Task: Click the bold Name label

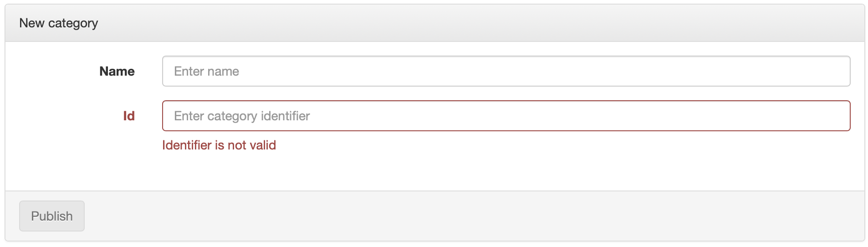Action: [x=117, y=71]
